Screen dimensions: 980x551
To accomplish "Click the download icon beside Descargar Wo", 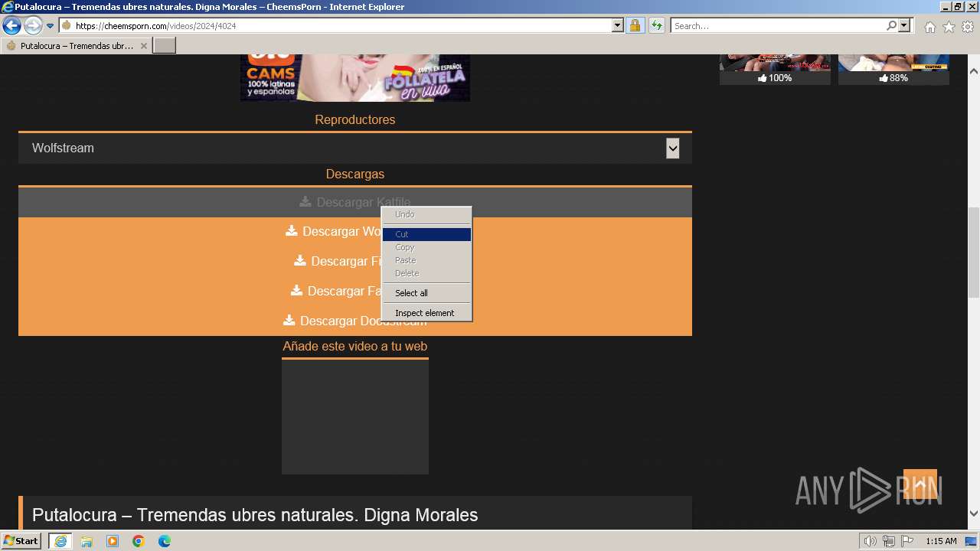I will [x=292, y=230].
